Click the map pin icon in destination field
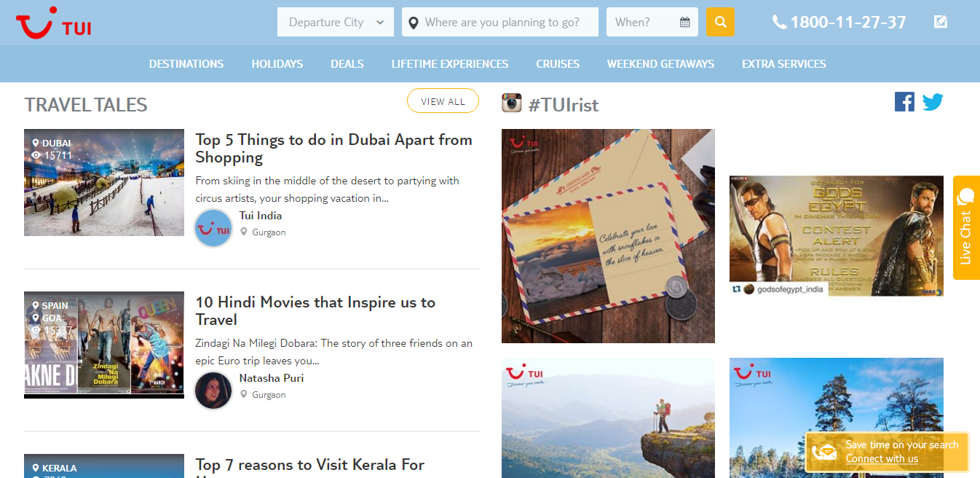980x478 pixels. (414, 23)
